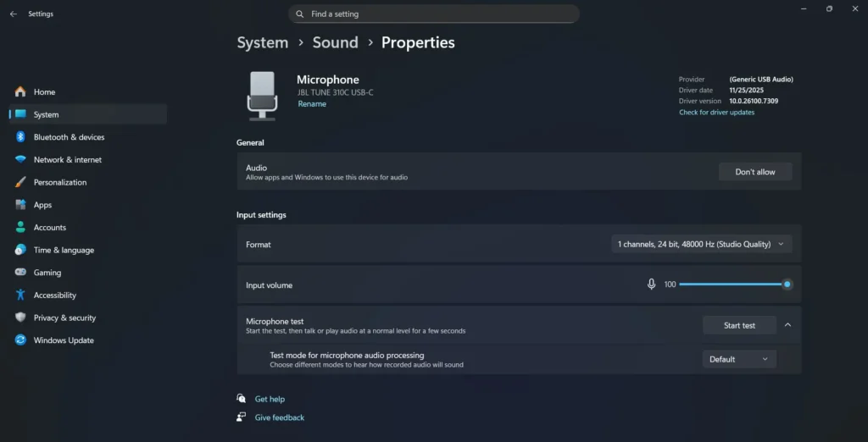The height and width of the screenshot is (442, 868).
Task: Click the Rename link
Action: [312, 104]
